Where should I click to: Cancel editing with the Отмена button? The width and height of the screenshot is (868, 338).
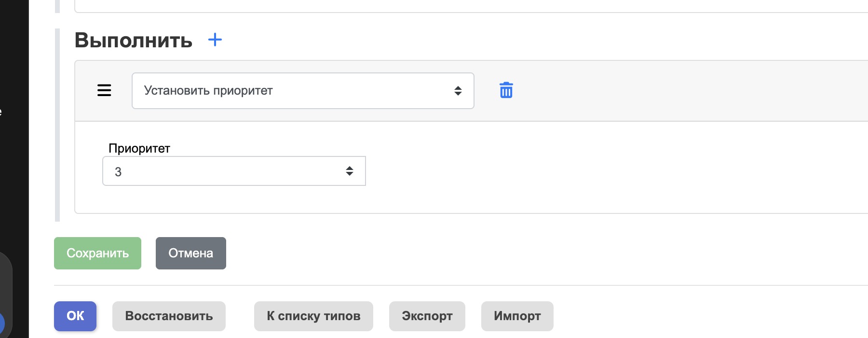click(191, 253)
